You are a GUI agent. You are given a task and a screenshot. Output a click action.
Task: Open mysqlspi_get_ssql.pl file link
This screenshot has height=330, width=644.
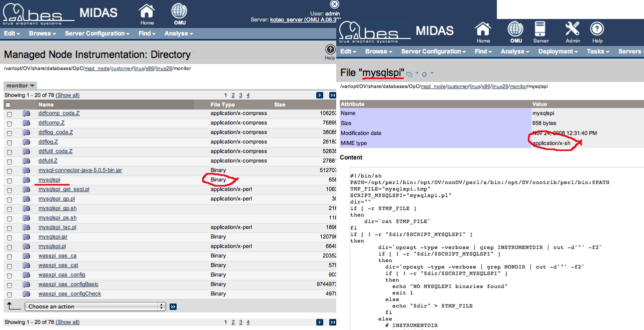tap(64, 189)
